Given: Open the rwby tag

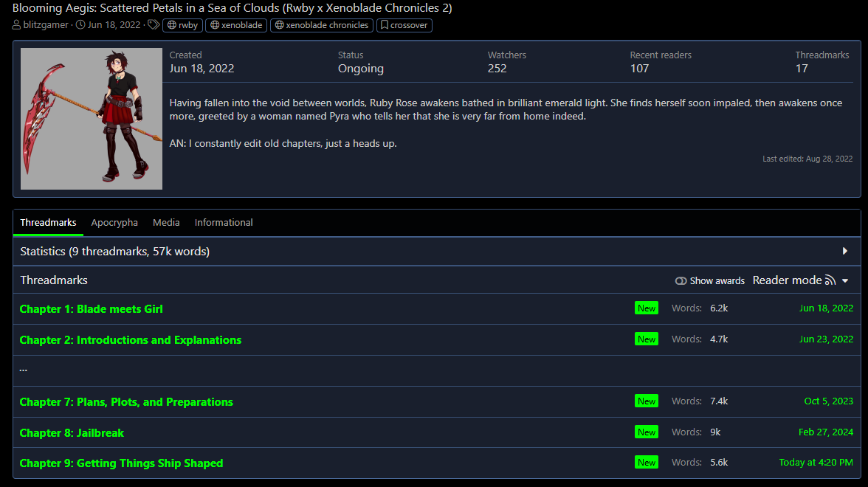Looking at the screenshot, I should point(182,25).
